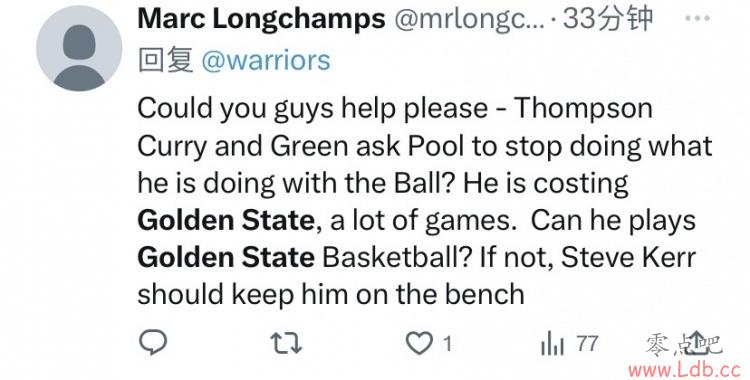Open the three-dot more options menu
750x380 pixels.
[697, 18]
